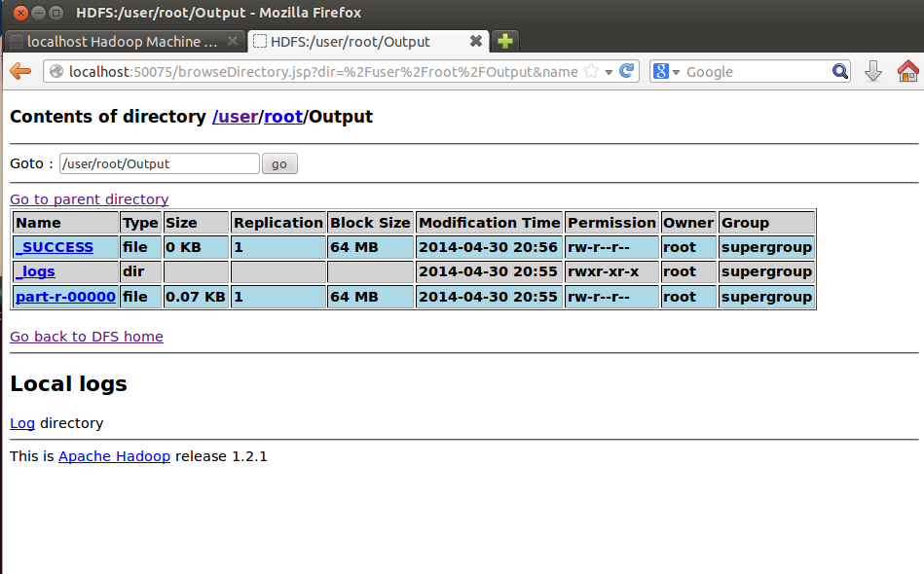Bookmark this page with the star icon

click(x=591, y=71)
